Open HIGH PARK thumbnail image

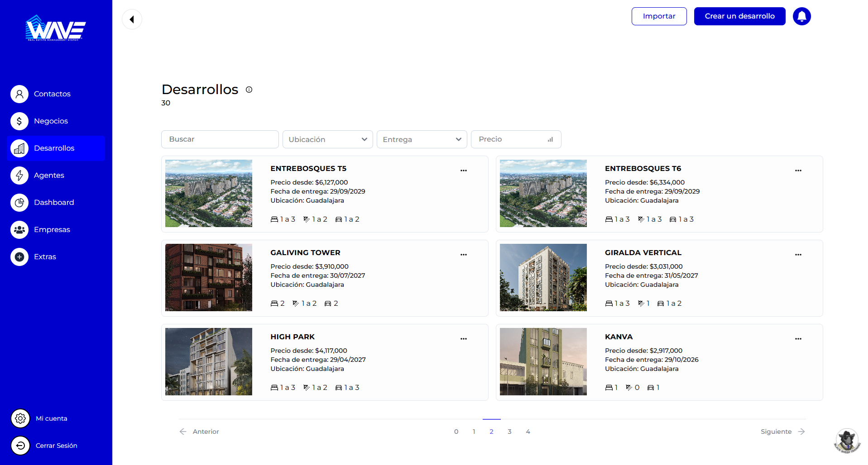209,362
